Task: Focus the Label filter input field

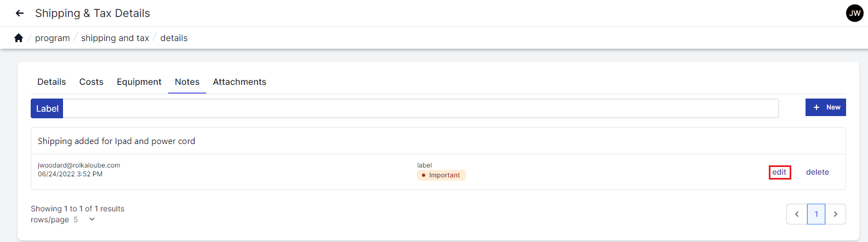Action: 420,108
